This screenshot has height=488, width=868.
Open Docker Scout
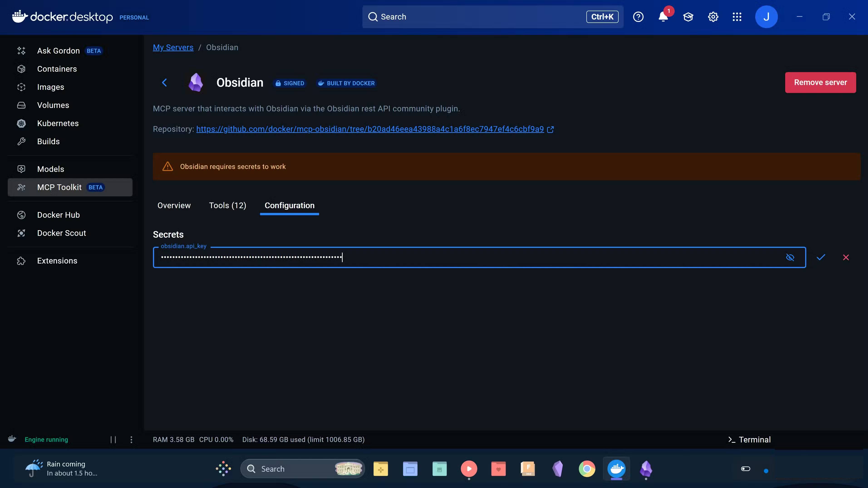(x=62, y=233)
